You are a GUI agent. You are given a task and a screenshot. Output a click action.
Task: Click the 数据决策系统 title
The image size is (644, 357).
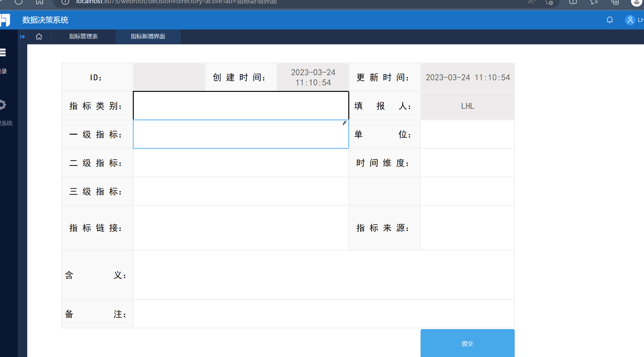[x=45, y=20]
